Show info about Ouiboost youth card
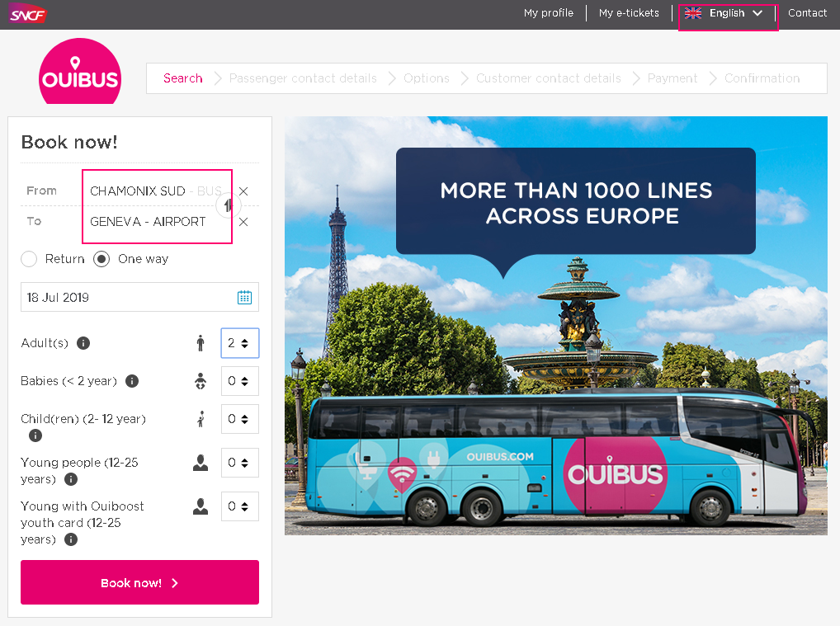The image size is (840, 626). click(x=71, y=539)
